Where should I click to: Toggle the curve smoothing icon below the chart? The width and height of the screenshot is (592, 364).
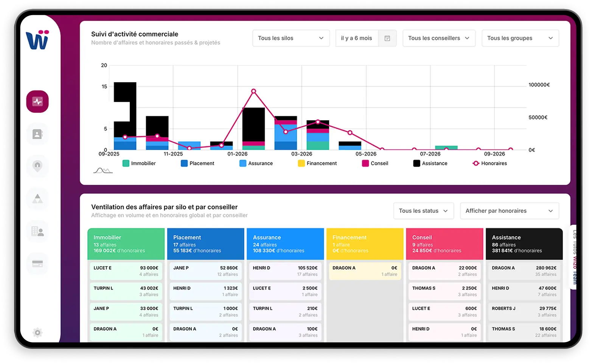coord(103,170)
